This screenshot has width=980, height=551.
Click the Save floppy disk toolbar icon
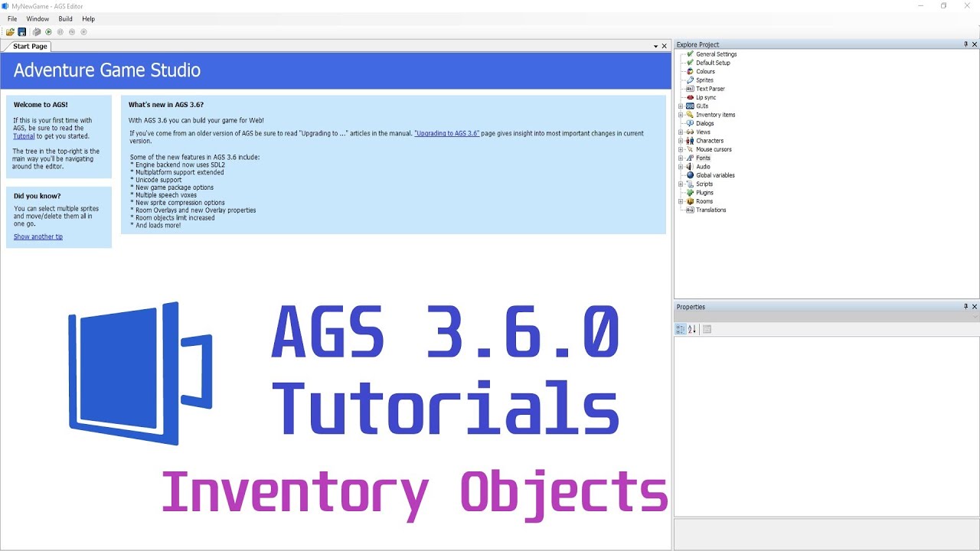tap(22, 32)
